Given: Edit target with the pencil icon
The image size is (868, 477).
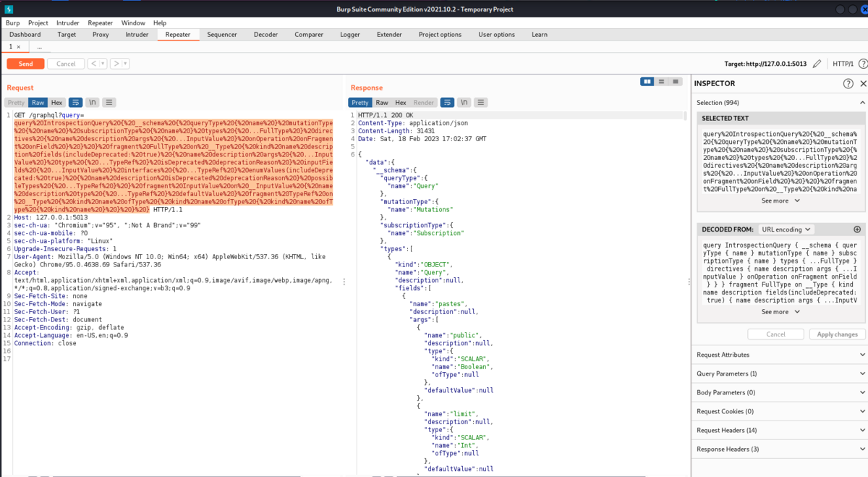Looking at the screenshot, I should [817, 64].
